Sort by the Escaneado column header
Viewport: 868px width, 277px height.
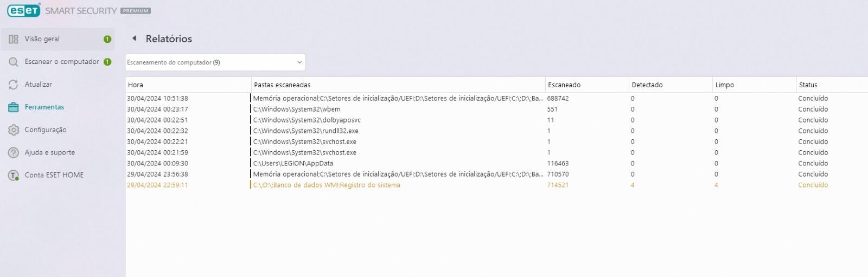pos(587,85)
